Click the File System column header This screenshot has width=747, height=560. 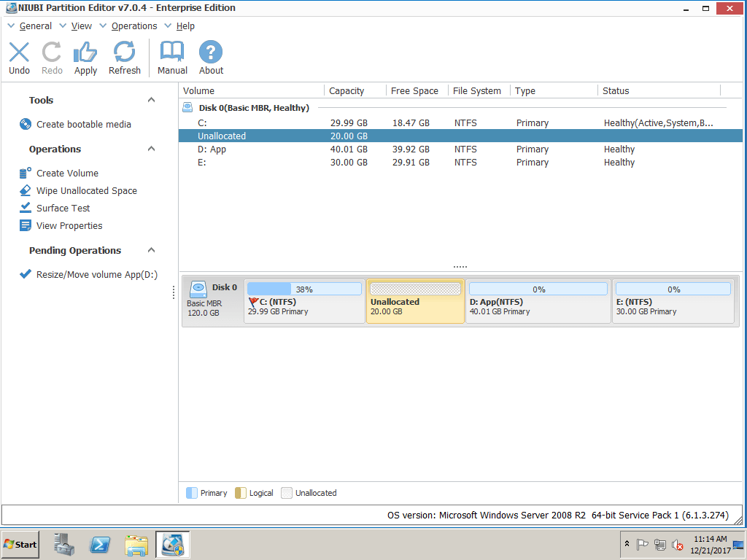click(x=479, y=90)
